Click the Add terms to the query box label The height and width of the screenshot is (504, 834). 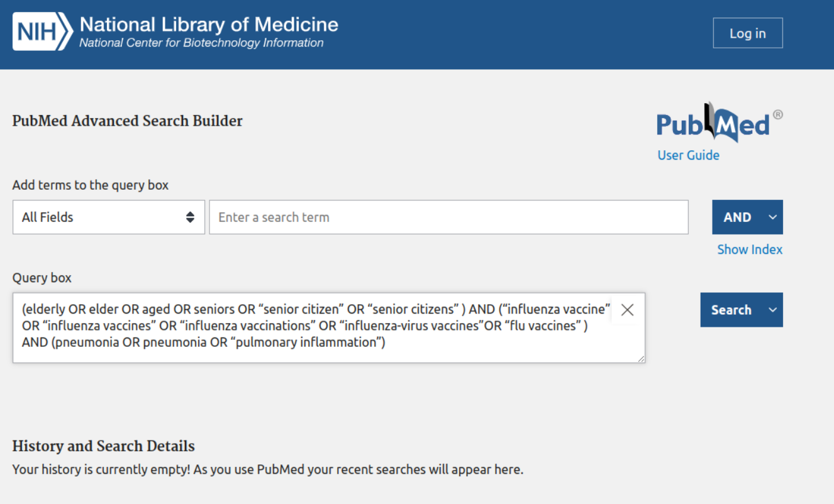coord(91,185)
